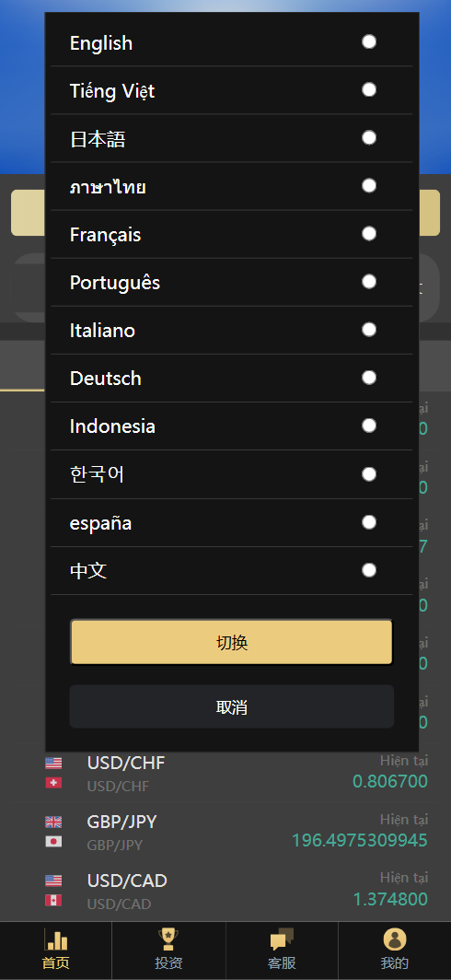
Task: Click the Canada flag beside USD/CAD
Action: pyautogui.click(x=53, y=901)
